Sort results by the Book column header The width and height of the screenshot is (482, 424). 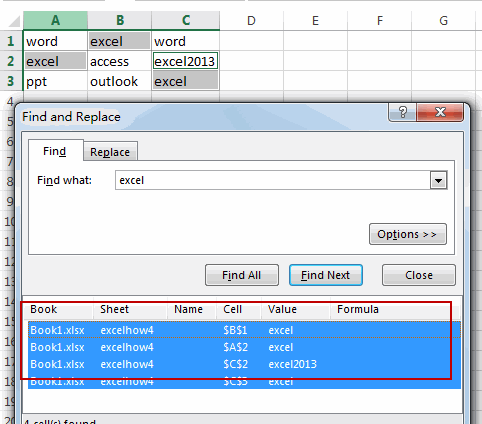[59, 309]
